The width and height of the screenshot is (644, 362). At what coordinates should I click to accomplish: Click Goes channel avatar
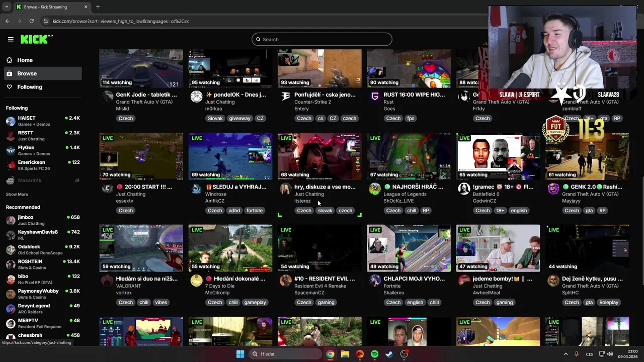[375, 97]
